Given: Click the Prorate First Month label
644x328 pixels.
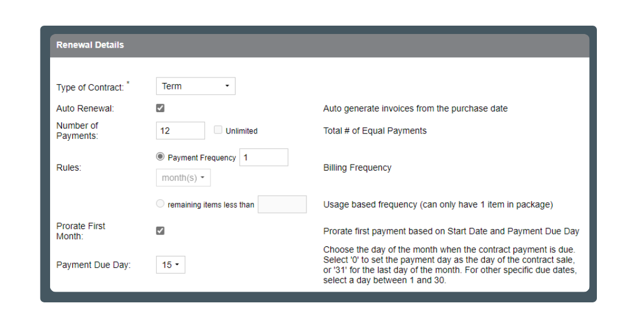Looking at the screenshot, I should [80, 231].
